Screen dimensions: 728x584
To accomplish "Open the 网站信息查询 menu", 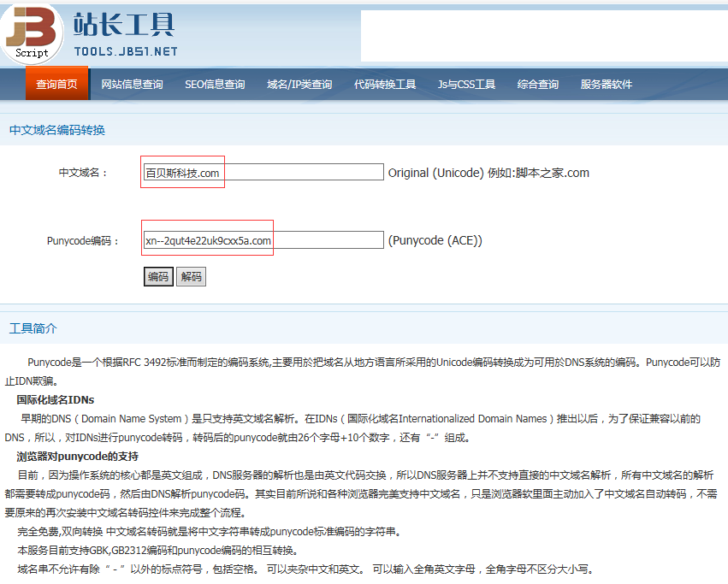I will [x=132, y=85].
